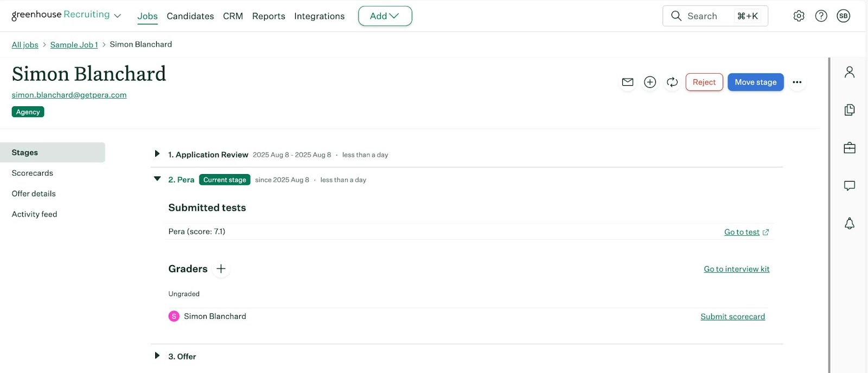Click the briefcase icon in right sidebar
868x373 pixels.
click(849, 148)
